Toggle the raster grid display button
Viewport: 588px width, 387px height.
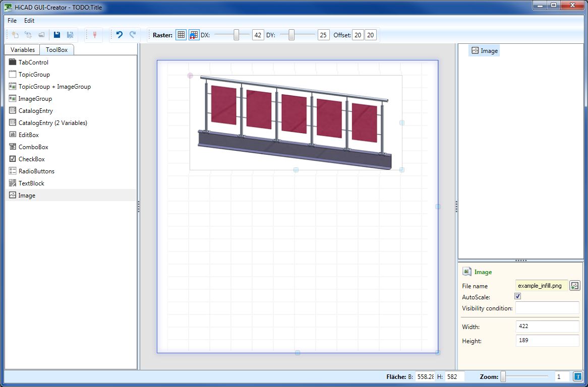pos(181,35)
